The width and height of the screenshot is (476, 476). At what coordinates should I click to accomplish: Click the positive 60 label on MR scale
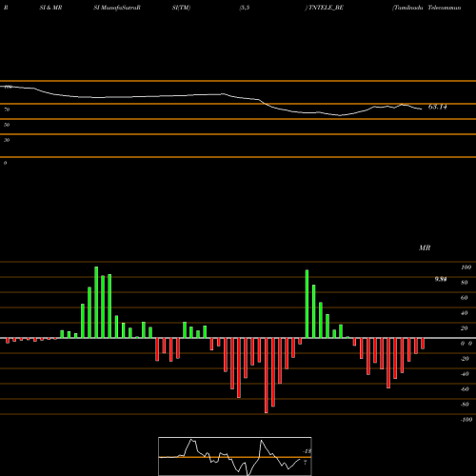pos(465,298)
